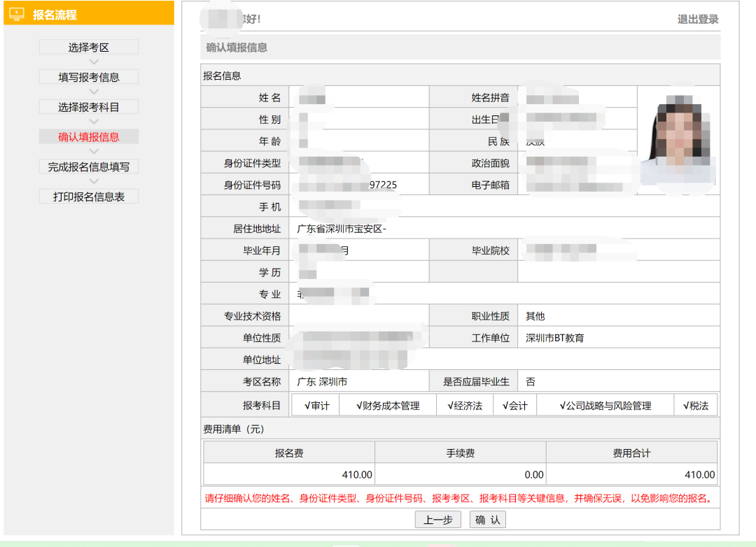Click the 410.00 value under 费用合计
Image resolution: width=756 pixels, height=547 pixels.
pos(699,475)
